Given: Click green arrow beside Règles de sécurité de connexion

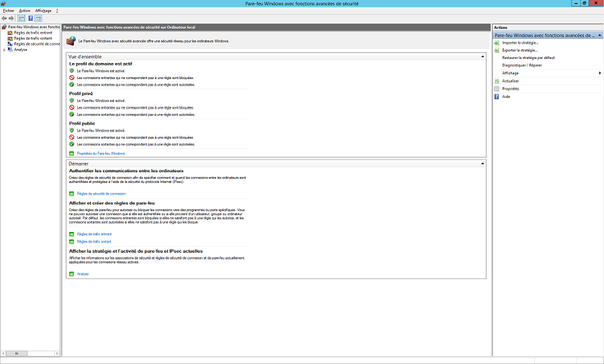Looking at the screenshot, I should [71, 194].
